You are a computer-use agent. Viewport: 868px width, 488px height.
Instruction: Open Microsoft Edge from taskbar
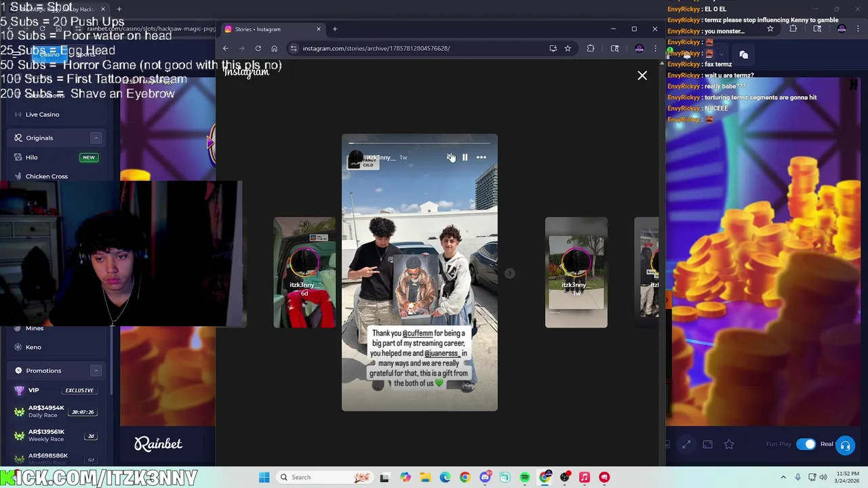(x=445, y=477)
